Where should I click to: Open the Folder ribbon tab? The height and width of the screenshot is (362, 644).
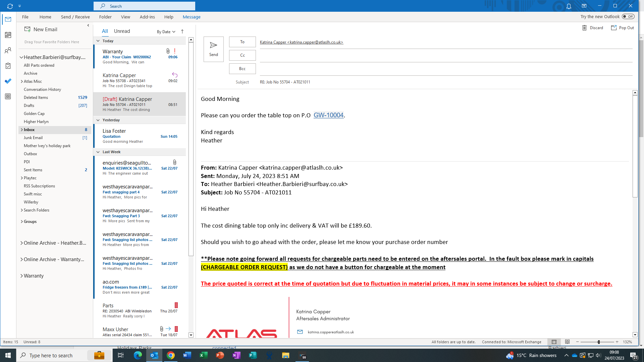[105, 17]
